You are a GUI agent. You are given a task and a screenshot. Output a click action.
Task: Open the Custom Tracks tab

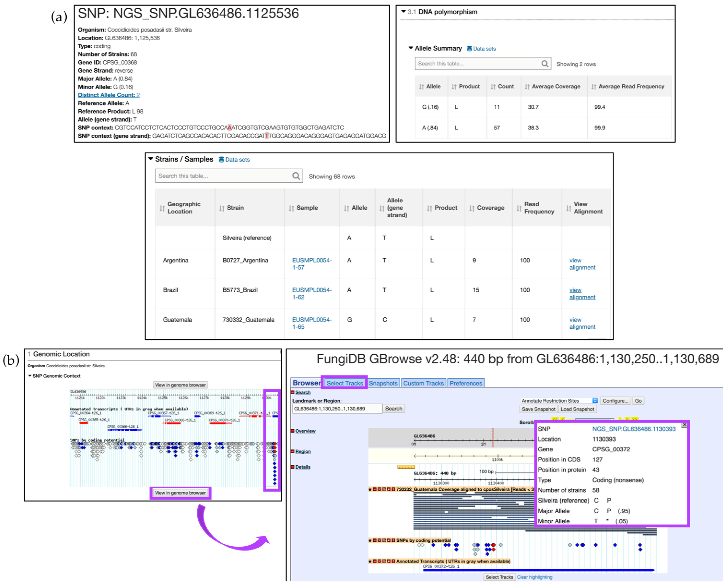pyautogui.click(x=423, y=384)
